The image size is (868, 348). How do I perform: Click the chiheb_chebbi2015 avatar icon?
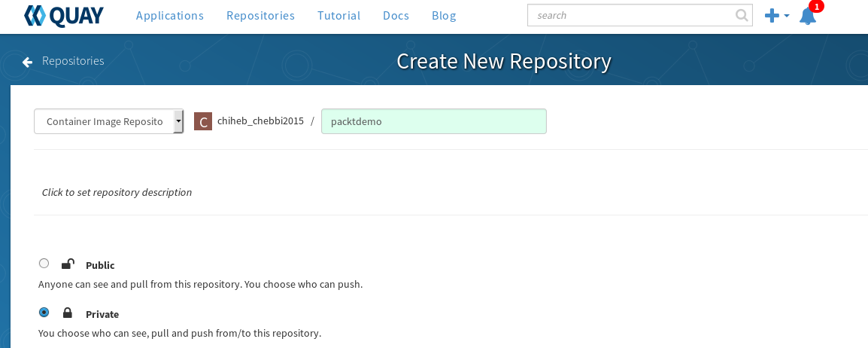pos(203,121)
